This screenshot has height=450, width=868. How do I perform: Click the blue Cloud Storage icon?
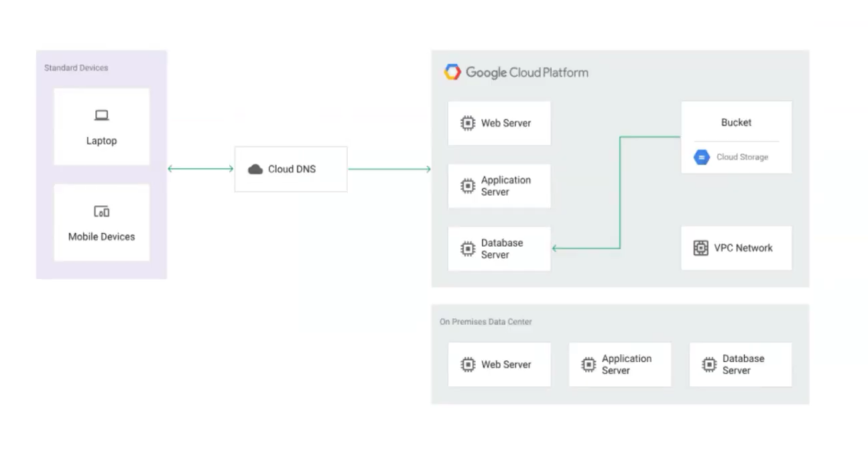(x=702, y=158)
